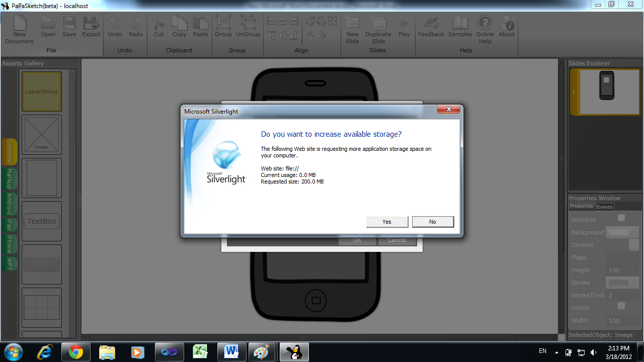This screenshot has height=362, width=644.
Task: Select slide 1 thumbnail in Slides Explorer
Action: pyautogui.click(x=605, y=92)
